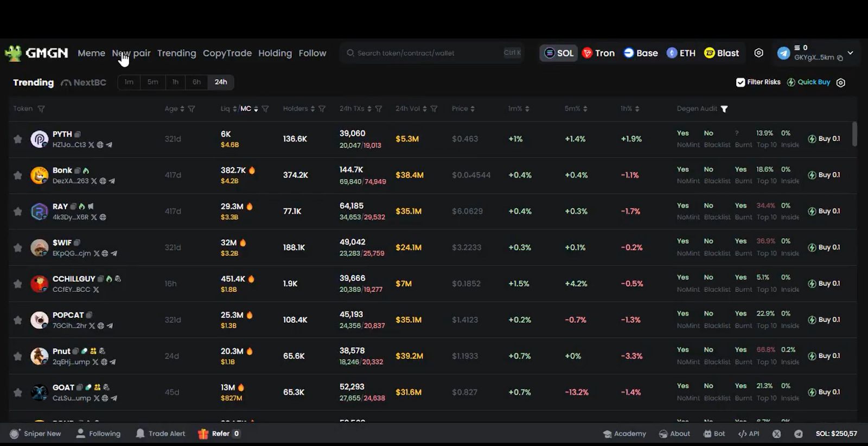Star the PYTH token
The image size is (868, 446).
click(x=18, y=139)
